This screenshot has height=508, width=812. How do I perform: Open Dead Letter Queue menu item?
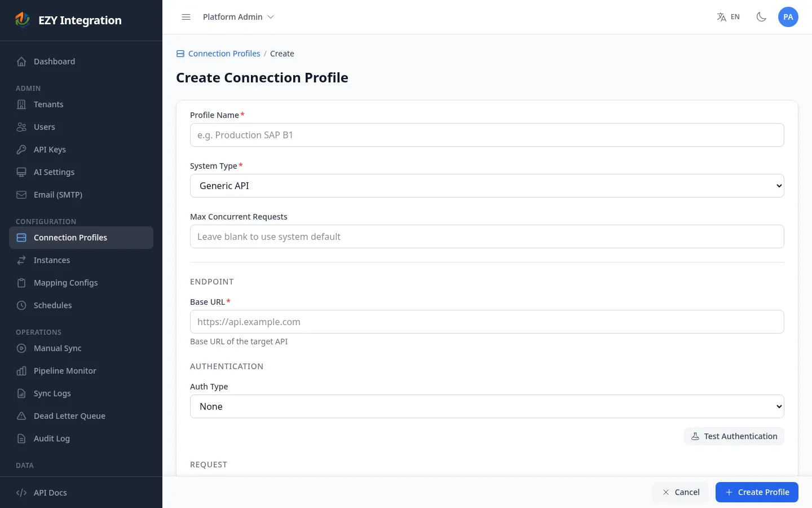[x=81, y=416]
